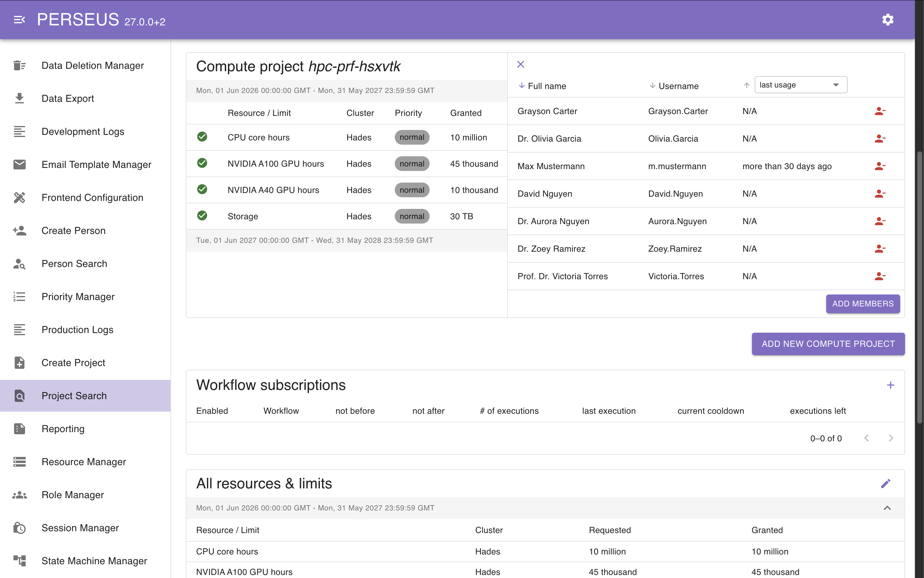Image resolution: width=924 pixels, height=578 pixels.
Task: Click the green check icon for Storage row
Action: (x=202, y=216)
